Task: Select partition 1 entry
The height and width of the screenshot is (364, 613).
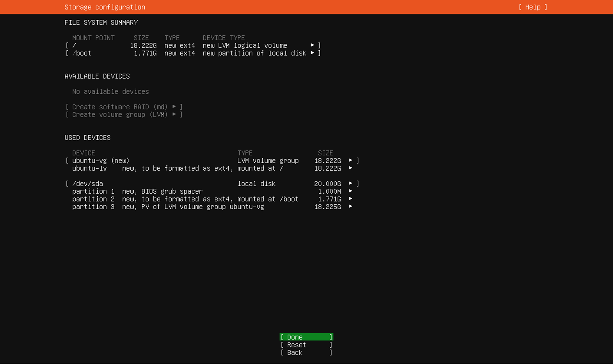Action: [93, 191]
